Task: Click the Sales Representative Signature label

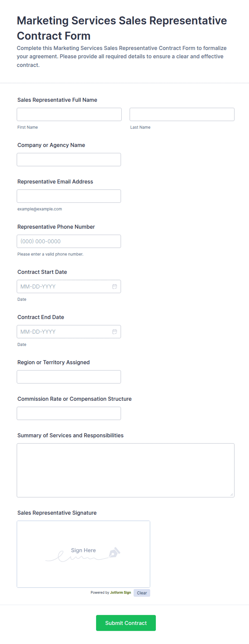Action: 57,513
